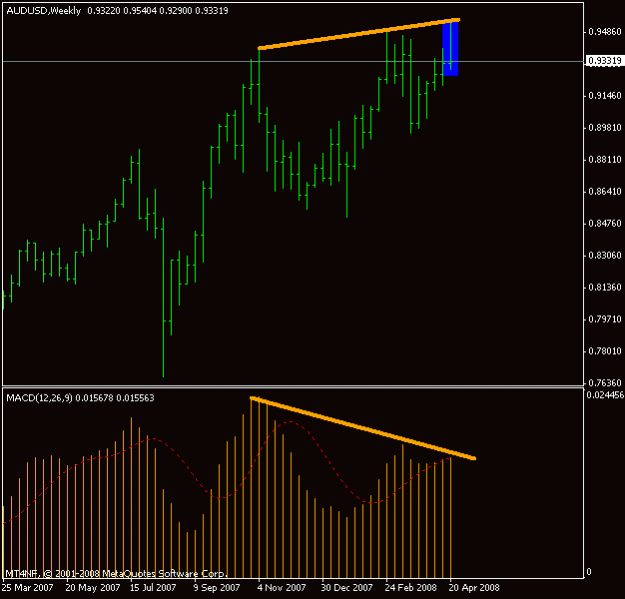Screen dimensions: 625x599
Task: Click the 0.84760 price axis label
Action: click(x=605, y=223)
